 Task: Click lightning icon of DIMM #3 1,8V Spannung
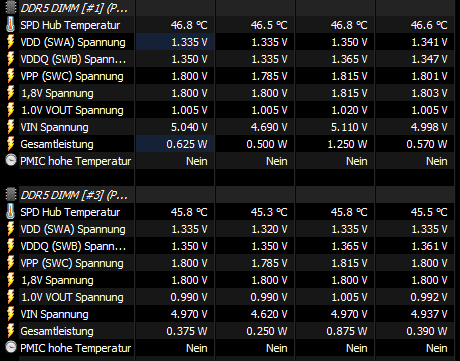coord(11,280)
